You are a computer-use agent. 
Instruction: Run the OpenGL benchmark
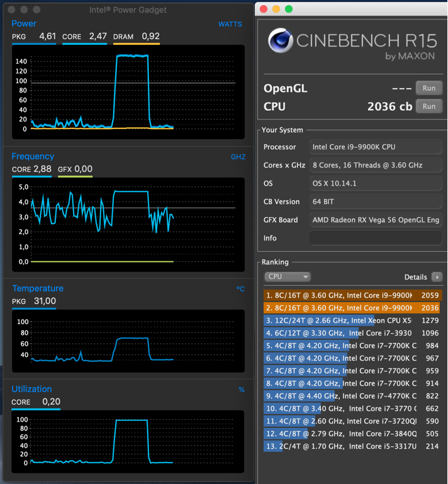pos(429,88)
